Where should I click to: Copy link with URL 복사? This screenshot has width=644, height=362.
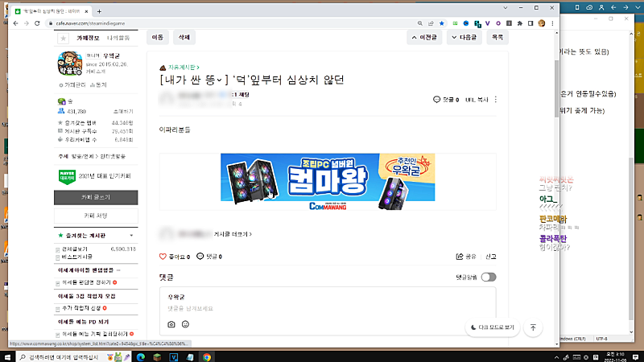tap(477, 100)
